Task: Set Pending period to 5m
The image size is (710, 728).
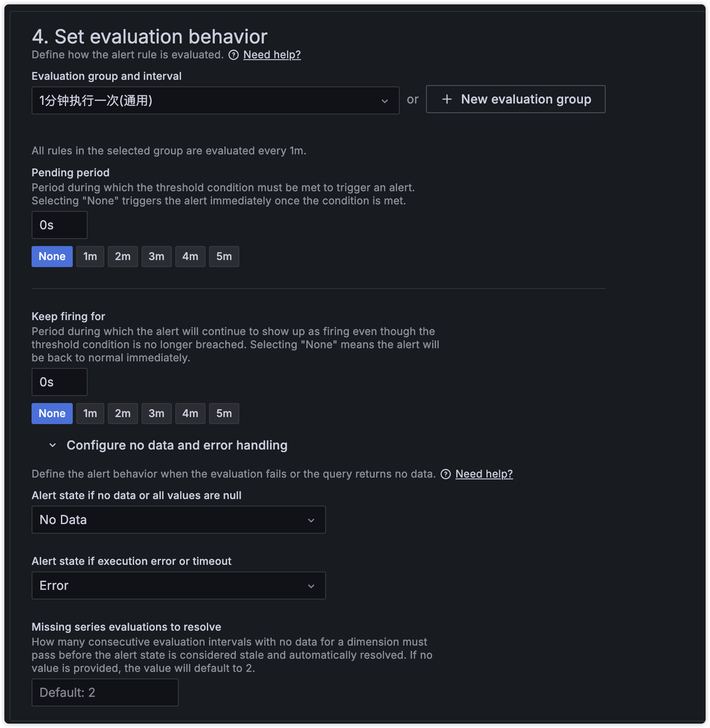Action: pos(224,257)
